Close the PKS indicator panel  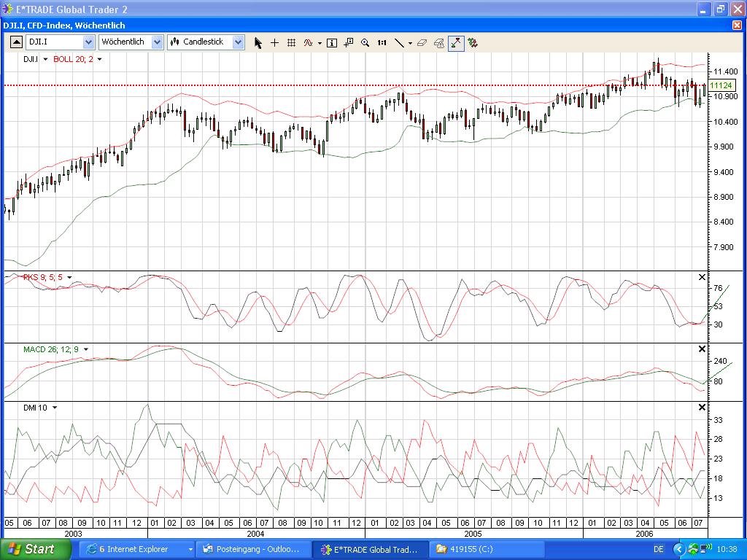coord(702,277)
